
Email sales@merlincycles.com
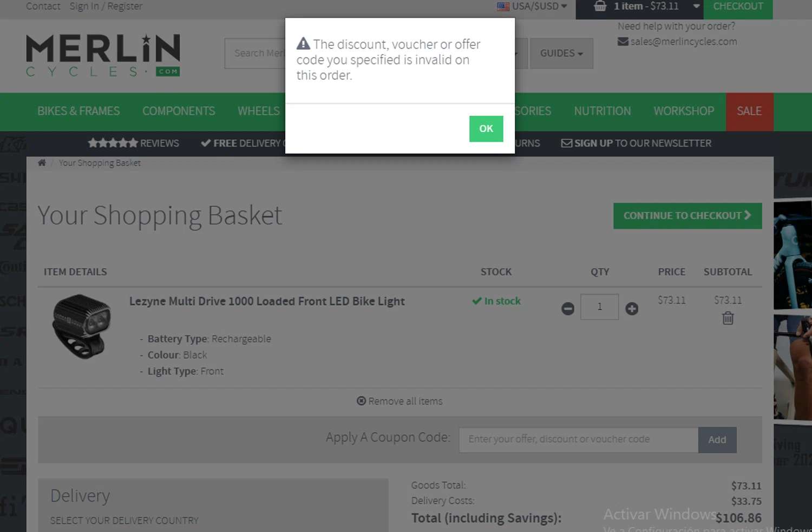684,42
